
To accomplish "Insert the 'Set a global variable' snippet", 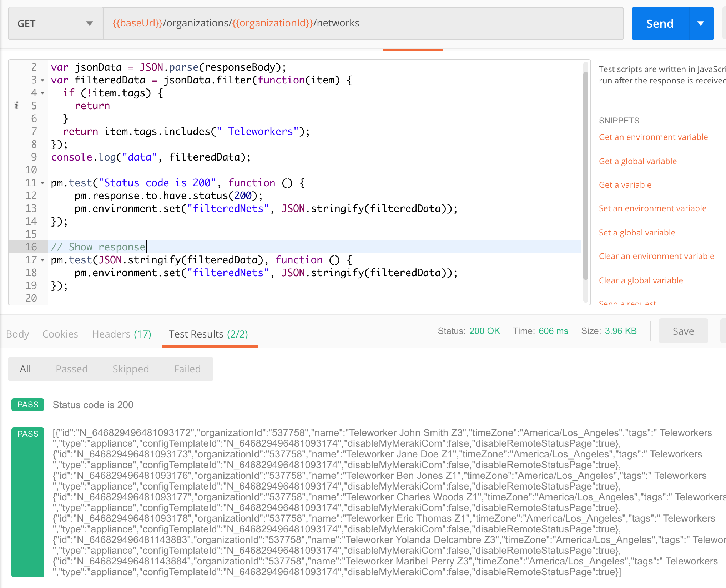I will click(x=637, y=233).
